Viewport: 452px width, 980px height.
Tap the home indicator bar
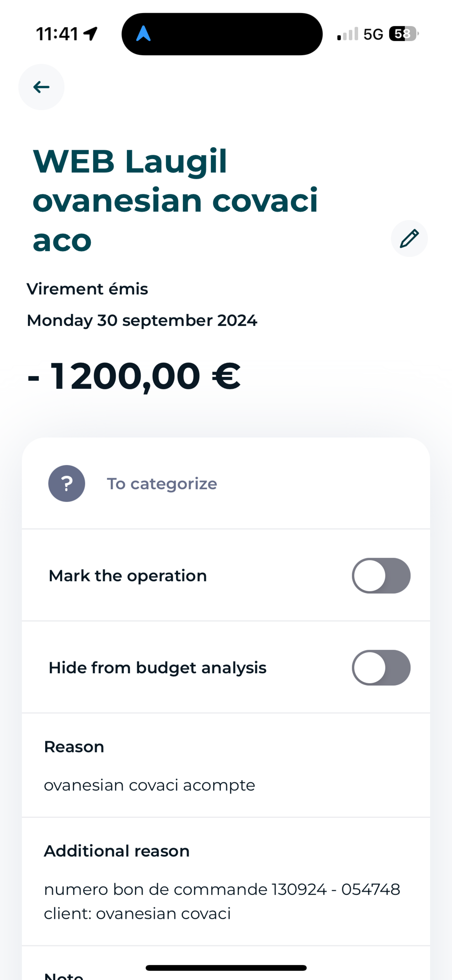pos(226,967)
